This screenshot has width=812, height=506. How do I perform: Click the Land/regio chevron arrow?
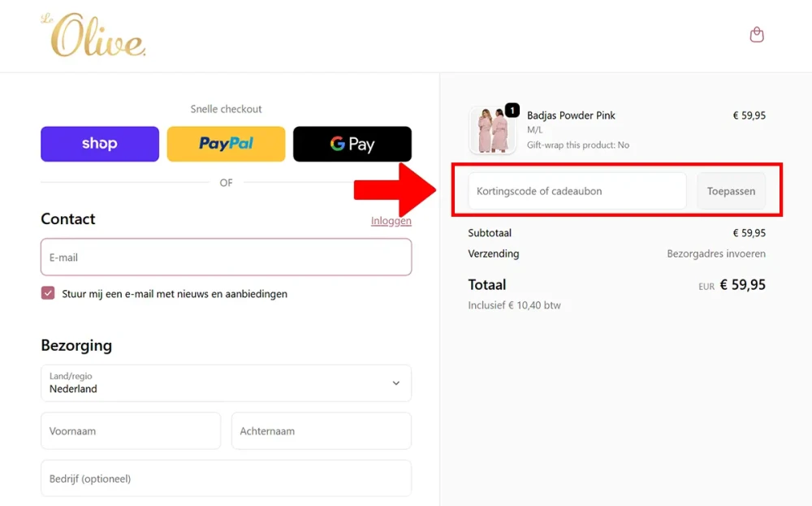click(x=396, y=383)
